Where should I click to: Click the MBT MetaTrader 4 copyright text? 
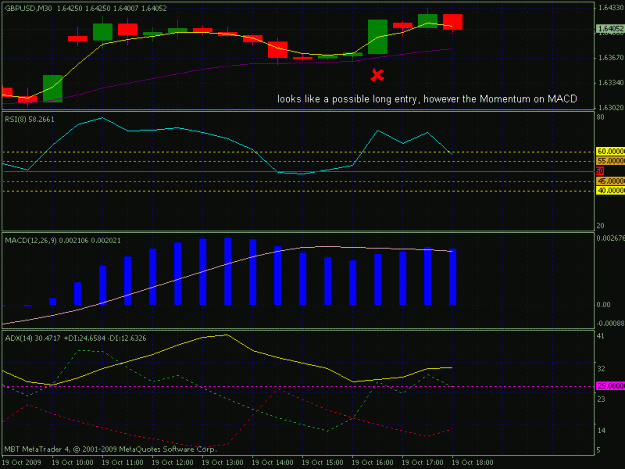(x=110, y=449)
